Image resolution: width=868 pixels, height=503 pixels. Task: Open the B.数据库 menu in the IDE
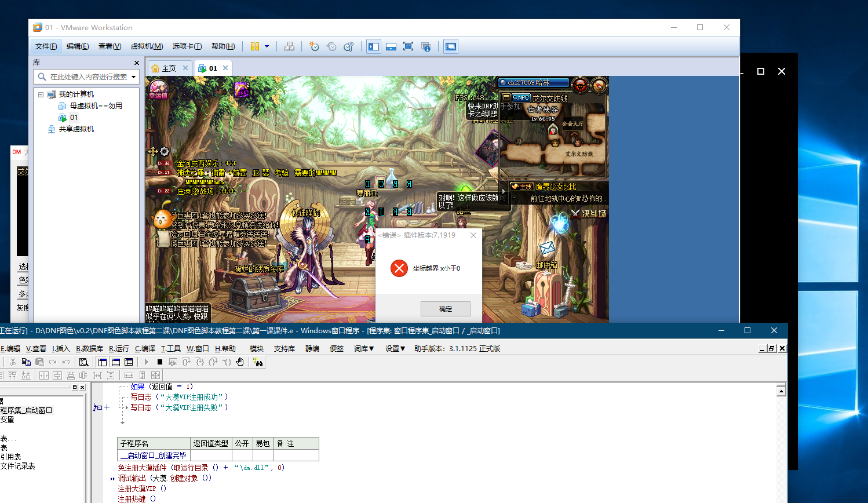coord(89,348)
